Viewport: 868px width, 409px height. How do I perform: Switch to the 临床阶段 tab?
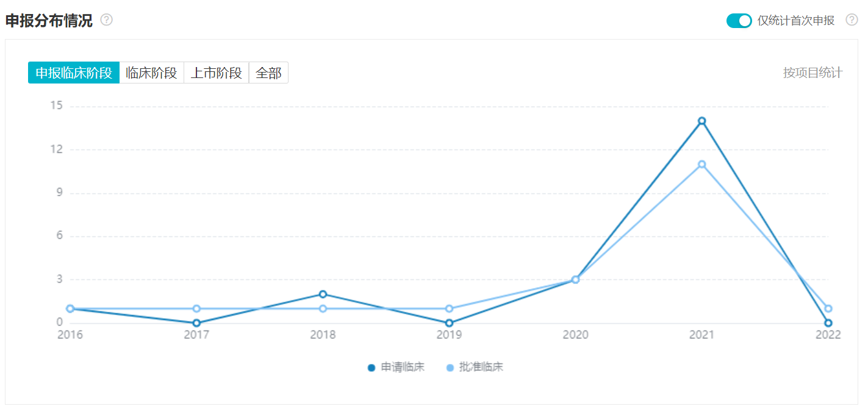point(151,73)
